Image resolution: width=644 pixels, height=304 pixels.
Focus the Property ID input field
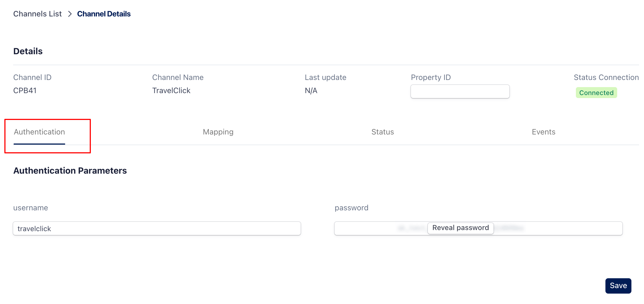(x=460, y=91)
